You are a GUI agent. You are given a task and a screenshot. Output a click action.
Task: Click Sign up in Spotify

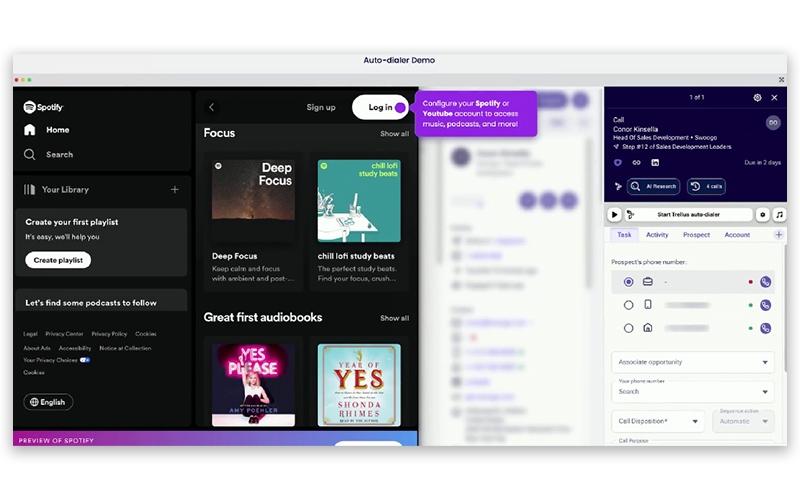click(x=321, y=107)
